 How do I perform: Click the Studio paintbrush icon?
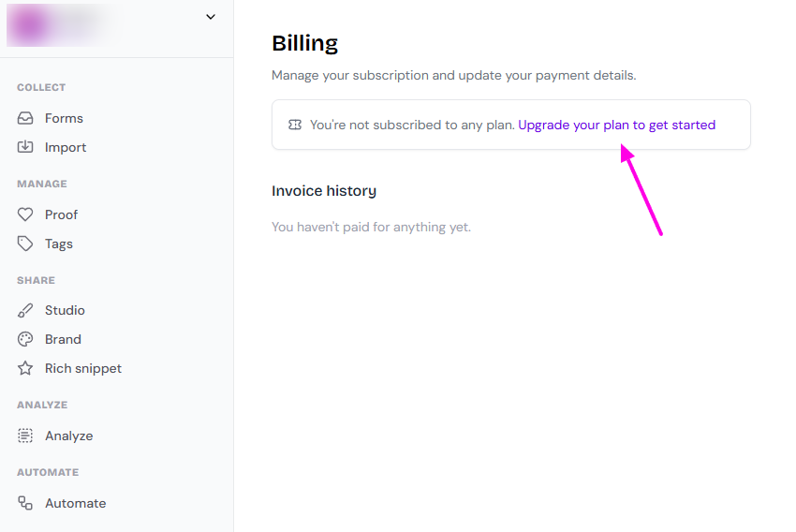[25, 310]
